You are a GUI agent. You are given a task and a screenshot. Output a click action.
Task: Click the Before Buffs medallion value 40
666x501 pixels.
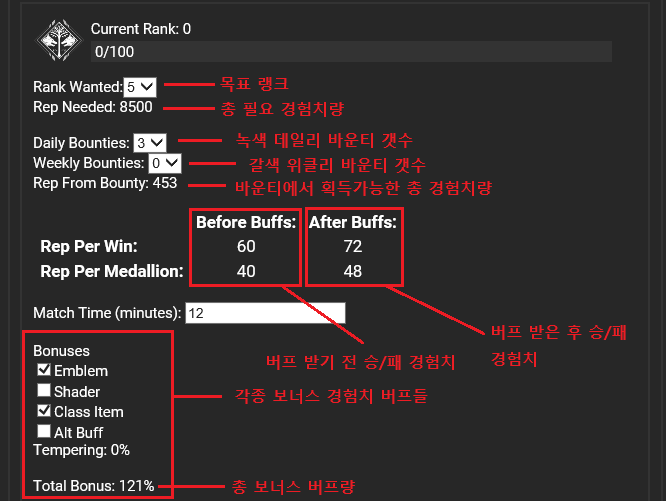point(246,271)
